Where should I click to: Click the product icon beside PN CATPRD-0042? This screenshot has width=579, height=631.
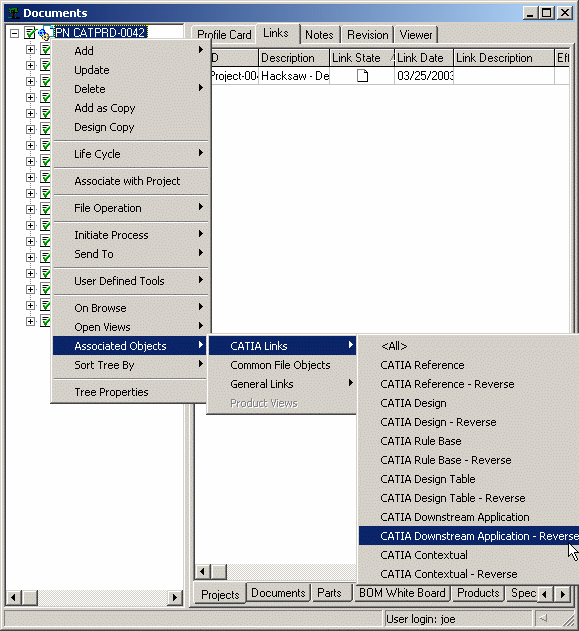(x=45, y=33)
